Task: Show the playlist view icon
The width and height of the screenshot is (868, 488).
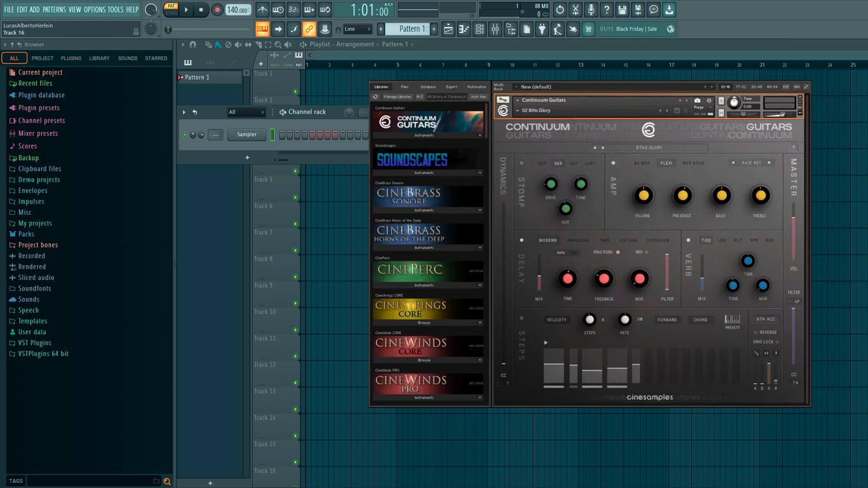Action: coord(449,29)
